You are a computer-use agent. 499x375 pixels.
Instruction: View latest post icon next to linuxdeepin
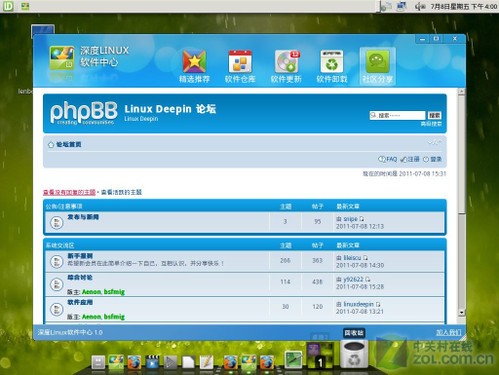(378, 304)
